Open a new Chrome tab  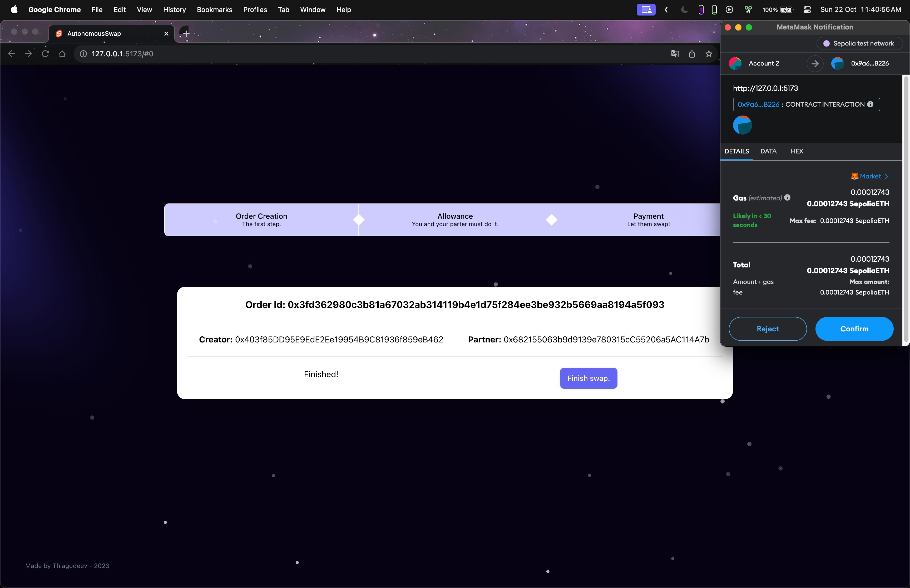[x=186, y=34]
